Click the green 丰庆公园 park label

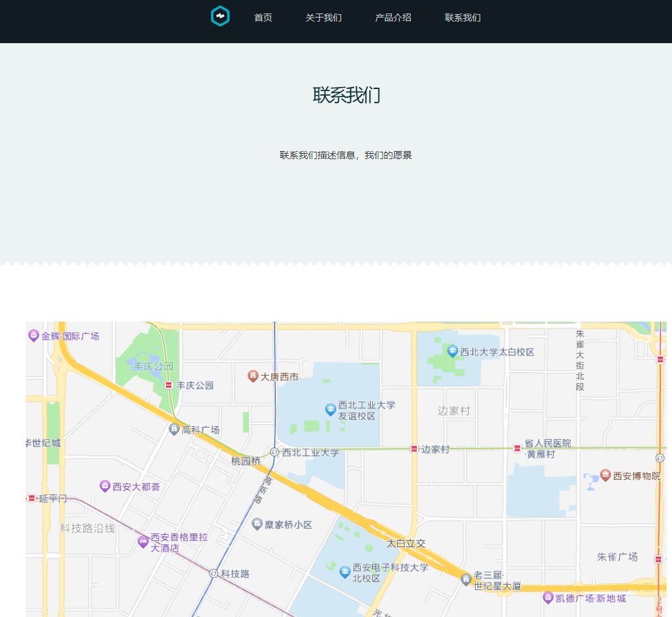pos(153,366)
